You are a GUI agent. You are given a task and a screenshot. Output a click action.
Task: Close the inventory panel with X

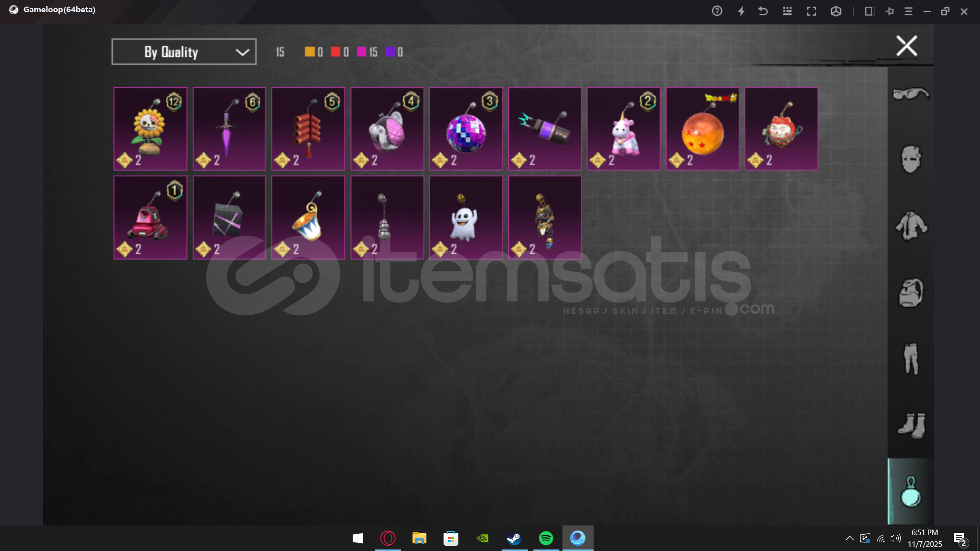(x=906, y=46)
